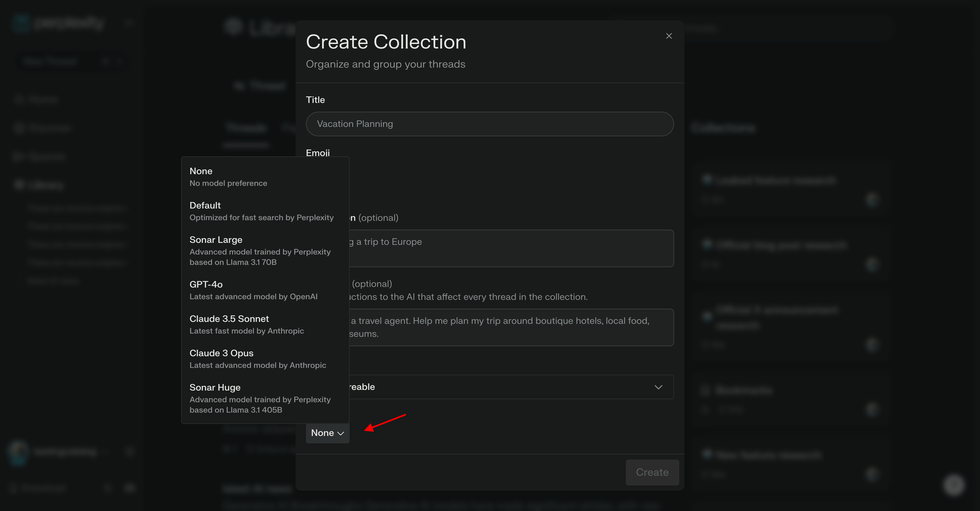Screen dimensions: 980x511
Task: Click the Vacation Planning title field
Action: click(x=489, y=124)
